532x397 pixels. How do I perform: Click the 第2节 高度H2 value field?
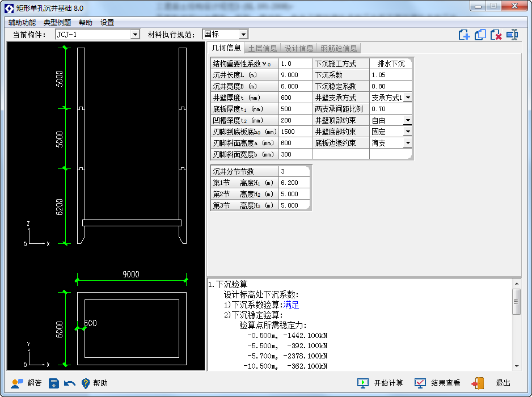pos(294,194)
